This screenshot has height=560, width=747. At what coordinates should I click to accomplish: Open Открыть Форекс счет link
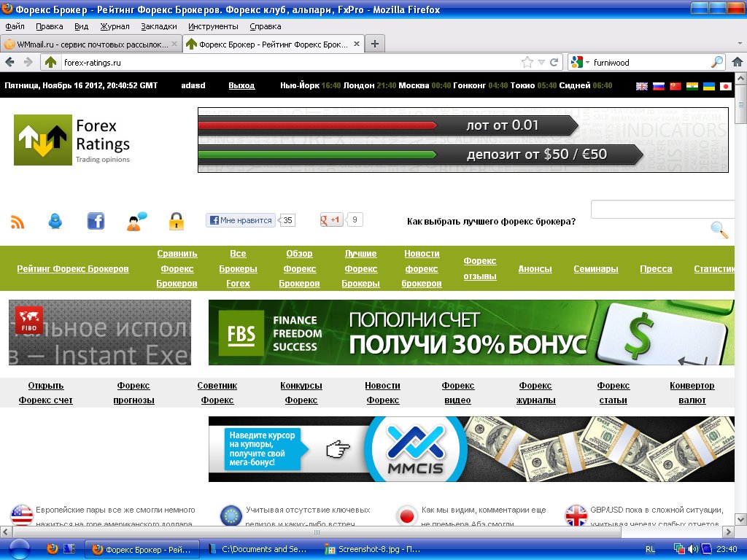(x=46, y=393)
